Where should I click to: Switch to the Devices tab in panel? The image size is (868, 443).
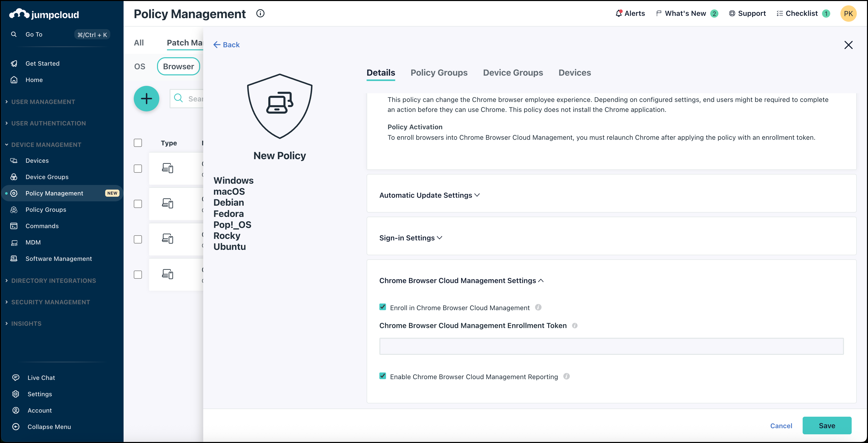tap(574, 73)
